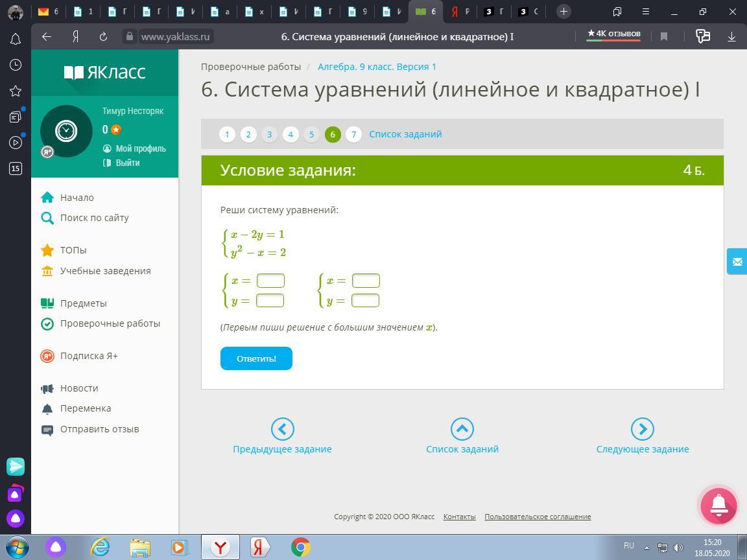Image resolution: width=747 pixels, height=560 pixels.
Task: Open Chrome from the Windows taskbar
Action: [300, 548]
